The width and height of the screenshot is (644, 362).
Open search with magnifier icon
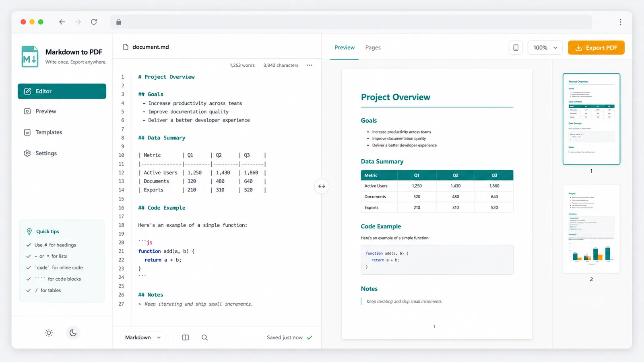[x=204, y=337]
